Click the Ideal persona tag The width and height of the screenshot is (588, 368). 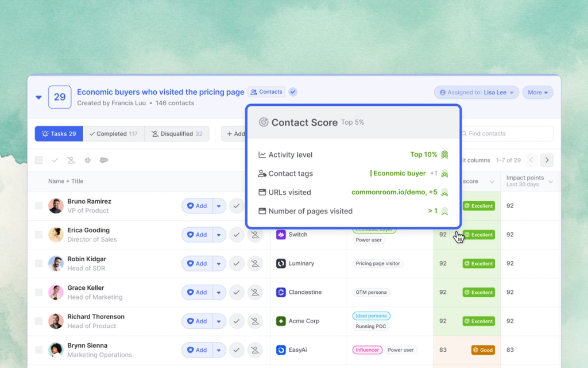point(372,316)
